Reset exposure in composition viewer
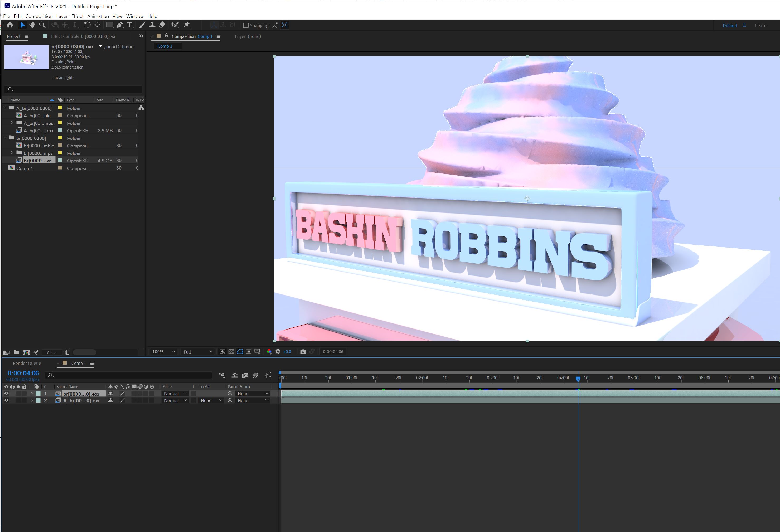This screenshot has height=532, width=780. pos(278,352)
